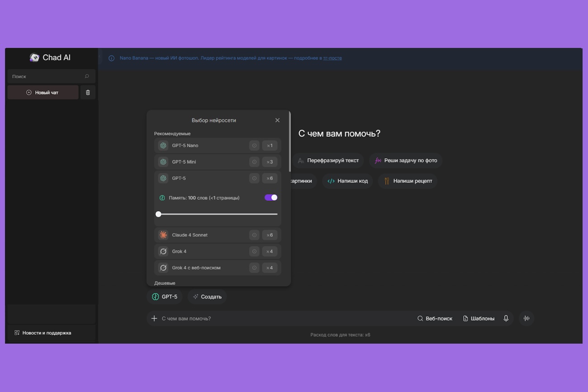Open voice mode waveform icon
This screenshot has width=588, height=392.
tap(526, 318)
